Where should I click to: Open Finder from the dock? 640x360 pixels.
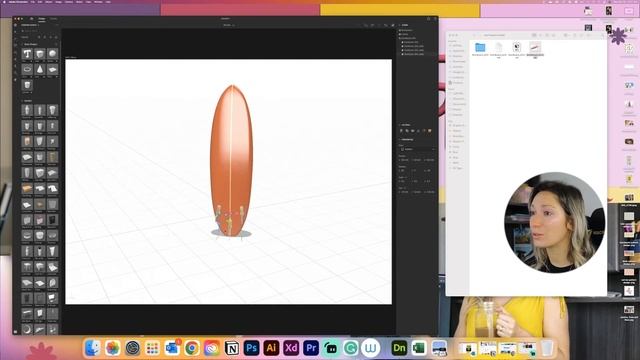tap(93, 348)
